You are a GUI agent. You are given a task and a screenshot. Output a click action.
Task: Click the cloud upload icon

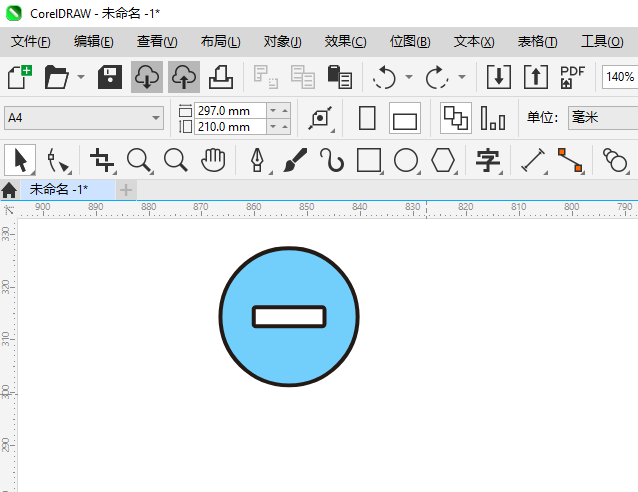point(184,77)
